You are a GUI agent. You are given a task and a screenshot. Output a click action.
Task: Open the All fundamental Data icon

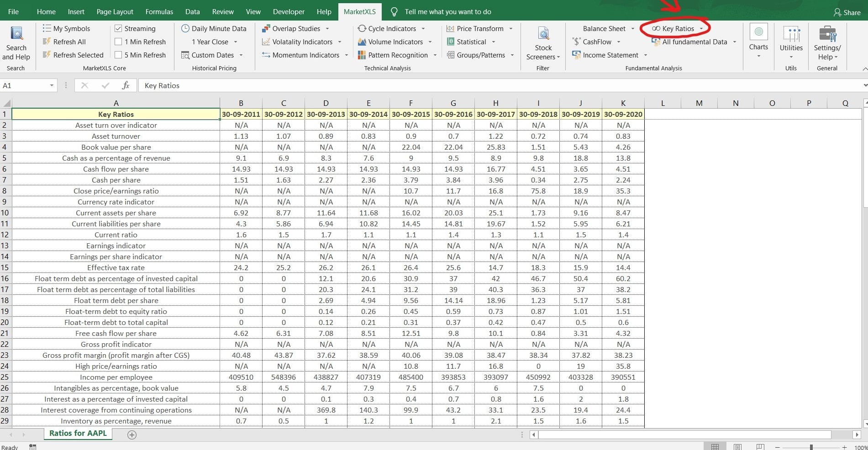click(656, 42)
